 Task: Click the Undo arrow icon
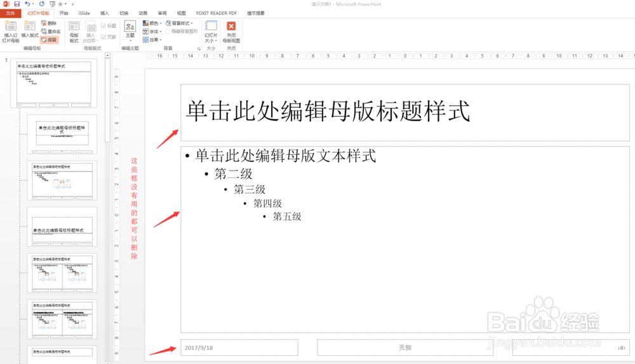tap(27, 4)
